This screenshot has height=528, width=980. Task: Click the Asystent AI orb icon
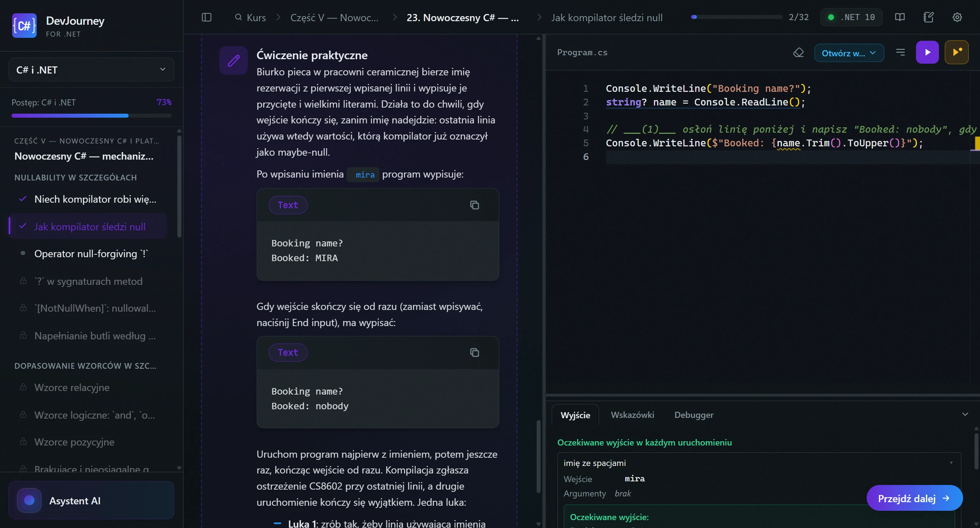coord(29,501)
